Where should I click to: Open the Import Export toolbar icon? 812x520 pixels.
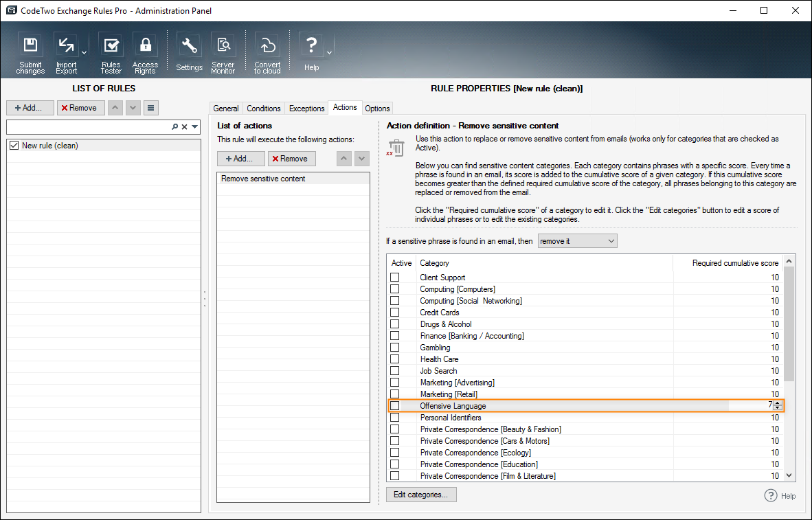tap(66, 53)
